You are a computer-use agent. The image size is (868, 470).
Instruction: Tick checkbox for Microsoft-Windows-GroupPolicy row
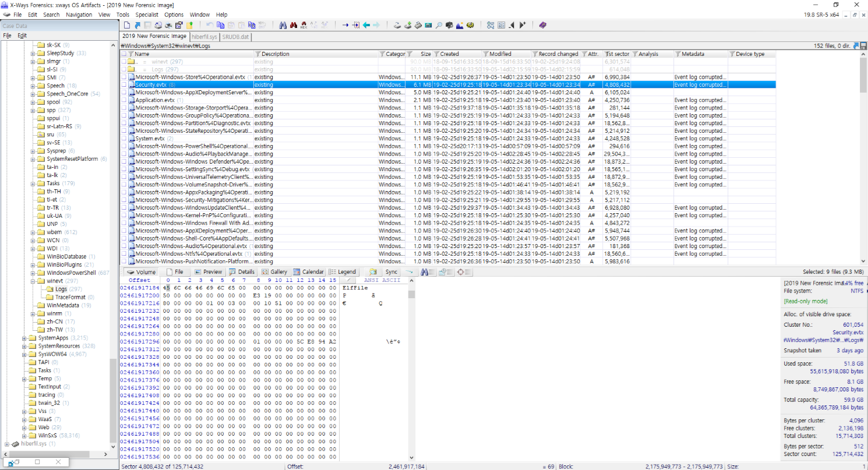point(124,115)
